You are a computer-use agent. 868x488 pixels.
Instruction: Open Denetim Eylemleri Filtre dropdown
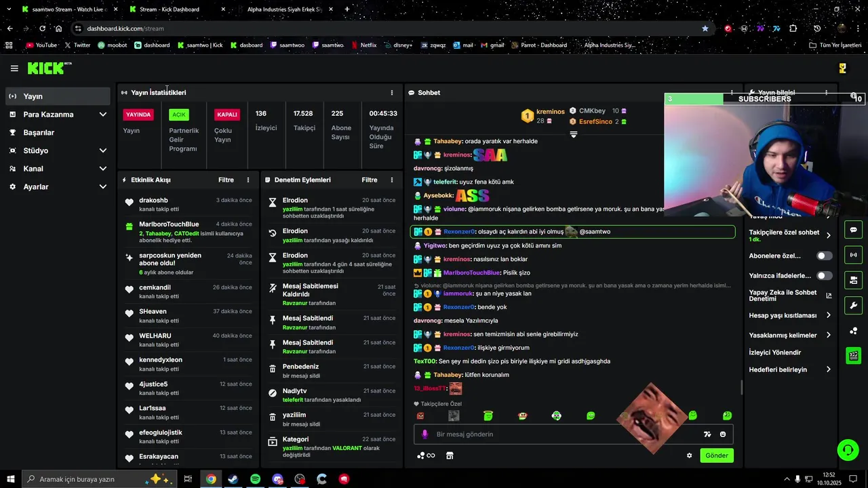click(370, 180)
